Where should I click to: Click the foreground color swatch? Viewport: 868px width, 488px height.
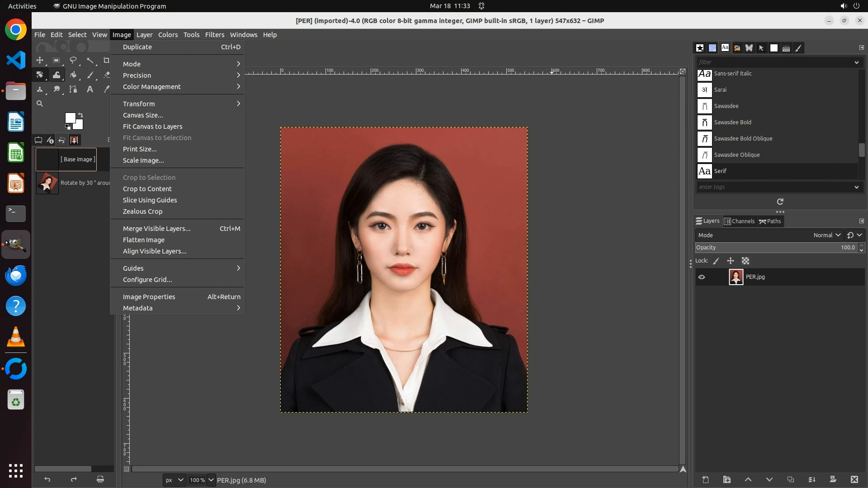tap(70, 118)
